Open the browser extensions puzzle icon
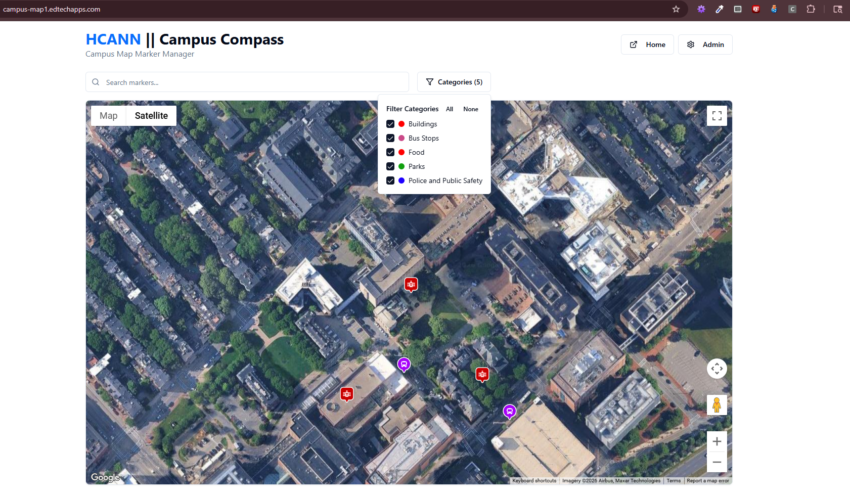The height and width of the screenshot is (498, 850). 810,9
